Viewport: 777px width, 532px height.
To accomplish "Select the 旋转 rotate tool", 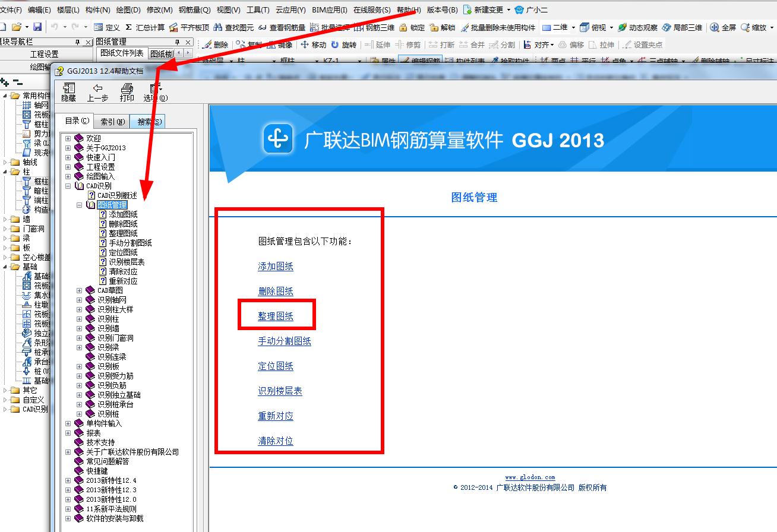I will tap(343, 45).
